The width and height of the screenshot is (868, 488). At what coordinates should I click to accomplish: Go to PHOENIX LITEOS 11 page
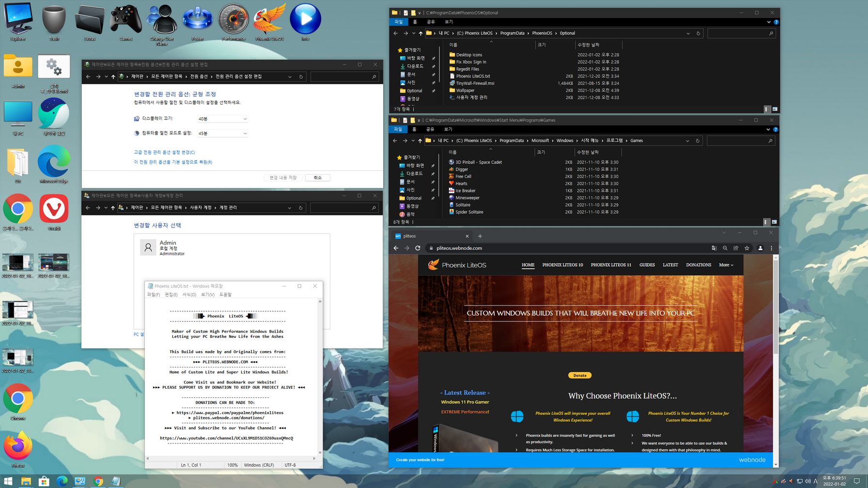tap(611, 265)
